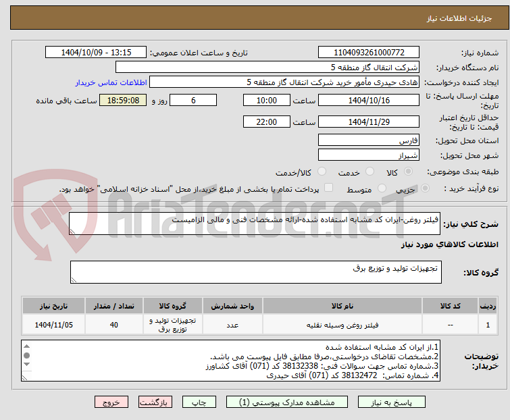The image size is (510, 420).
Task: Click the announcement date field 1404/10/09 - 13:15
Action: [x=96, y=53]
